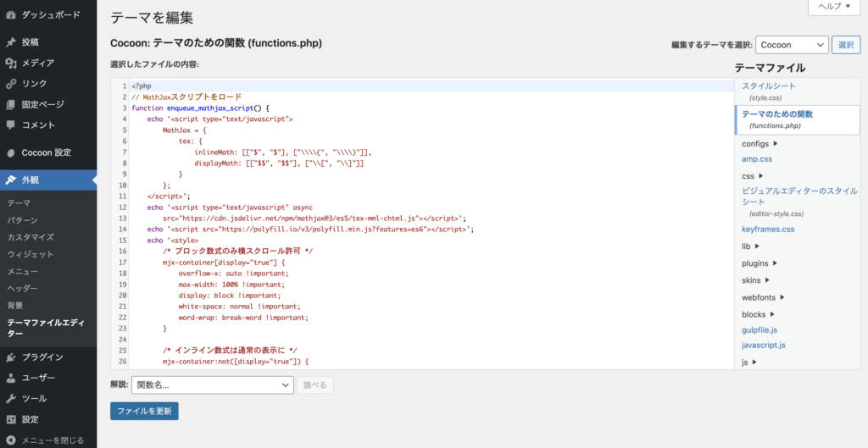Viewport: 868px width, 448px height.
Task: Select テーマのための関数 (functions.php) file
Action: (x=798, y=119)
